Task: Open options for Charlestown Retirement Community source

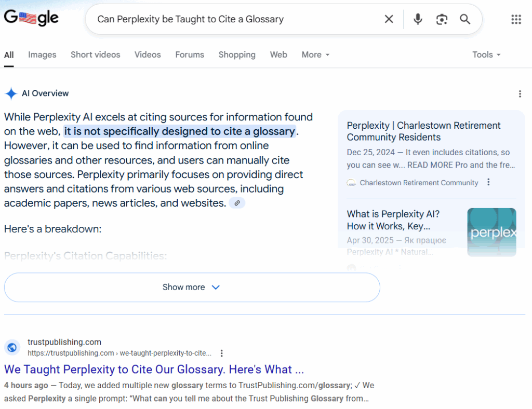Action: click(488, 182)
